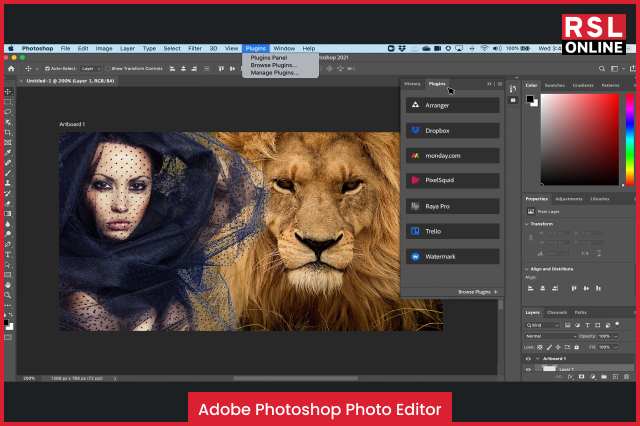
Task: Switch to the Swatches tab
Action: (555, 85)
